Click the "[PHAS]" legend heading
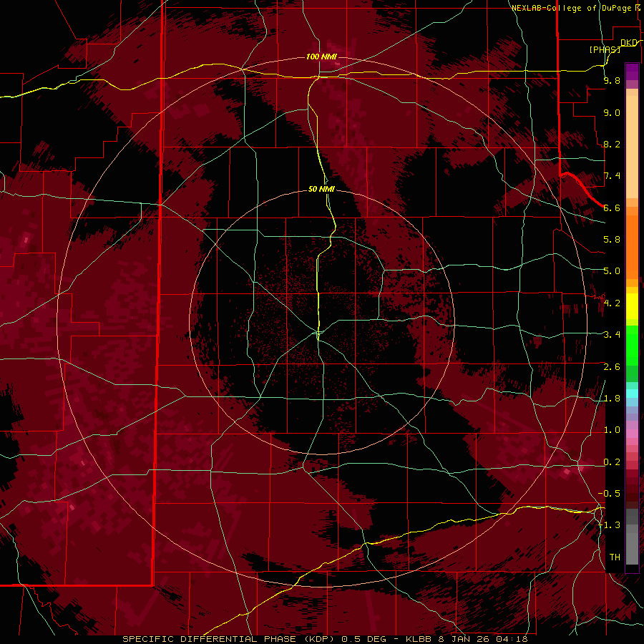Viewport: 644px width, 644px height. click(x=605, y=49)
